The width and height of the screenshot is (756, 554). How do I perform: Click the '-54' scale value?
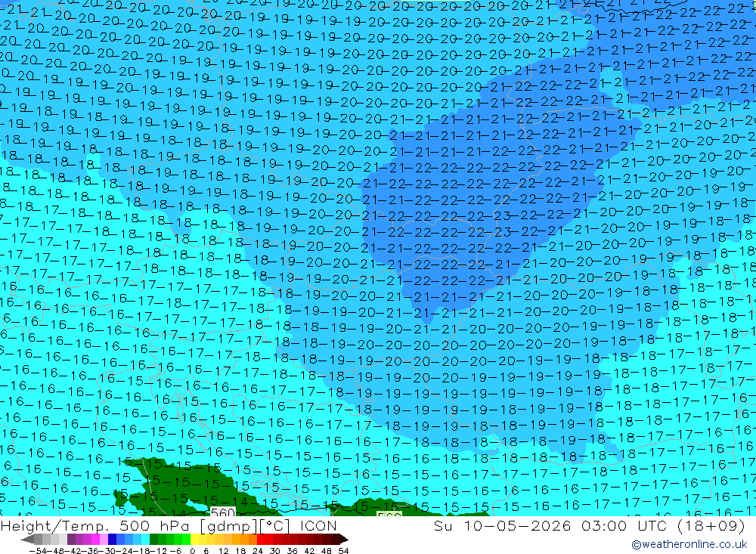point(38,551)
